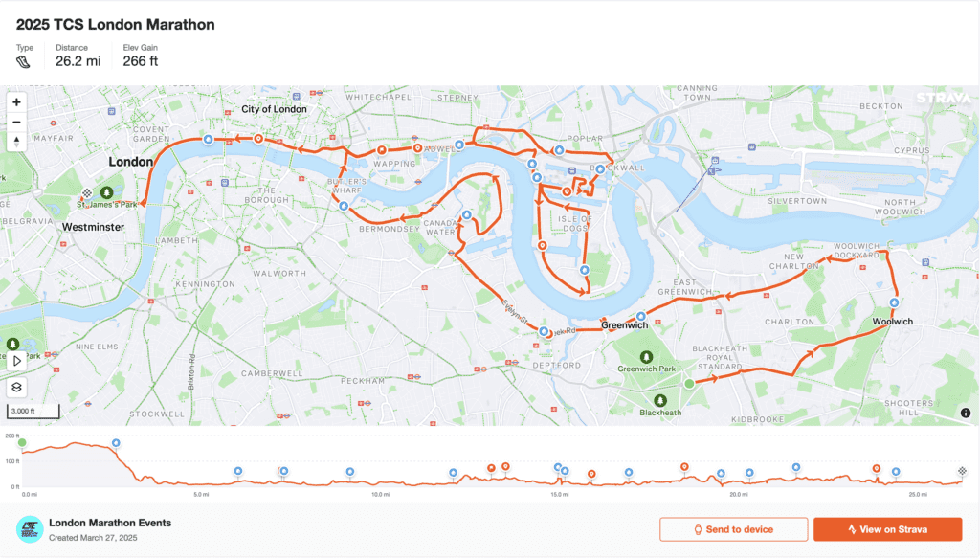This screenshot has height=559, width=980.
Task: Click the London Marathon Events avatar
Action: coord(30,529)
